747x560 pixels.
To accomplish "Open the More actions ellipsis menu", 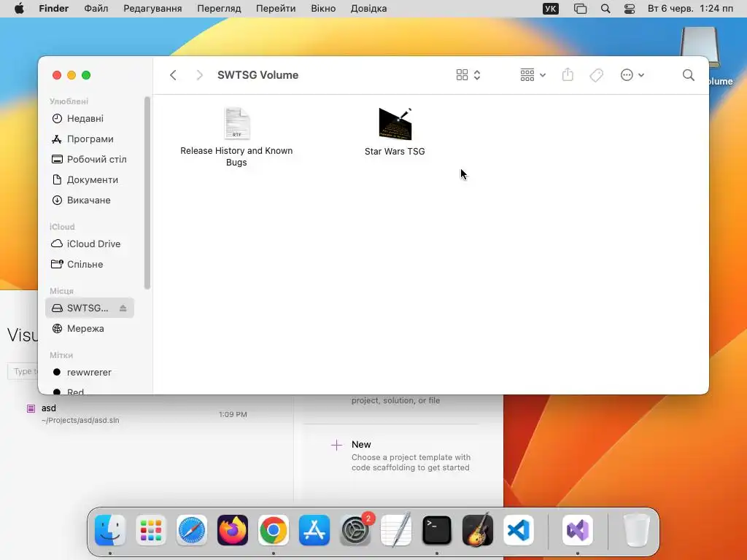I will [632, 75].
